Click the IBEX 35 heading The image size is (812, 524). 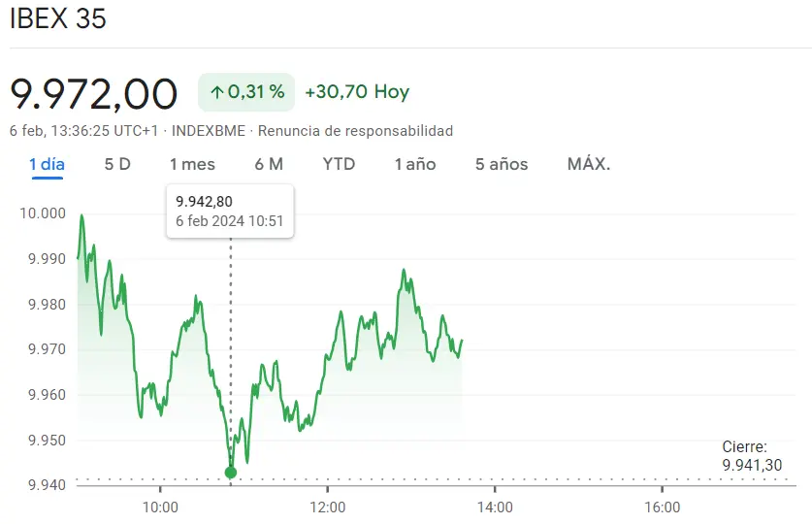pyautogui.click(x=58, y=19)
